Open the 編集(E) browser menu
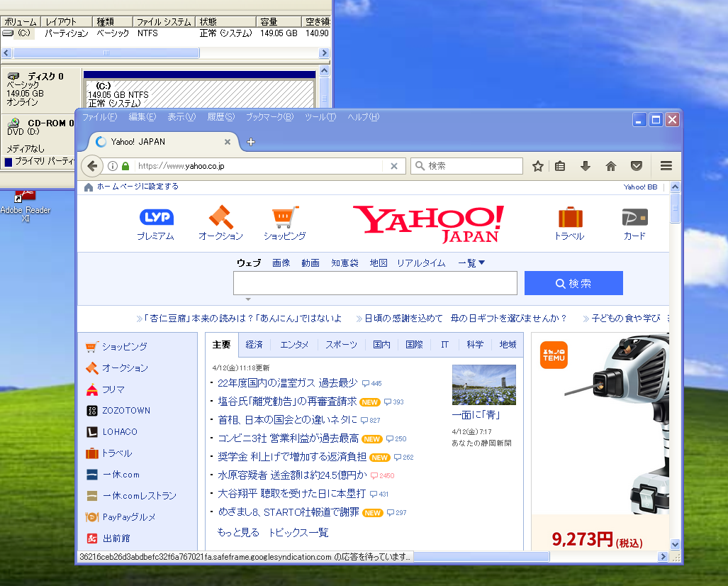 [142, 117]
